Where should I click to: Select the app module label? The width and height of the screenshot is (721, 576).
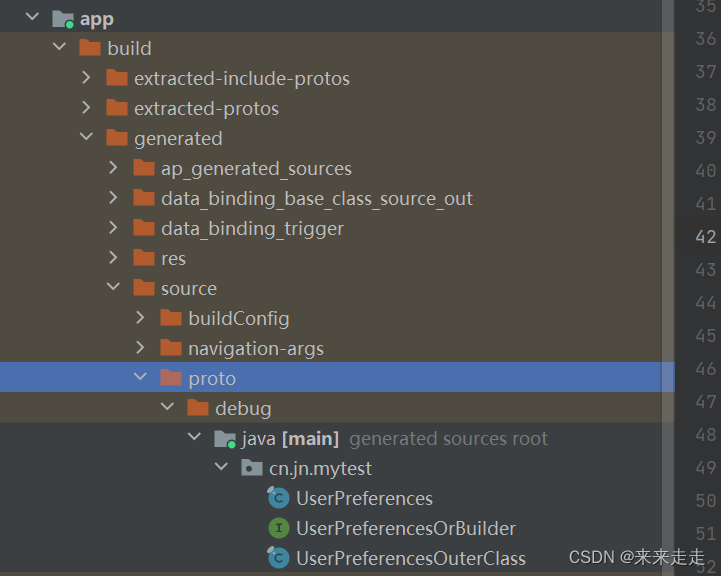[x=97, y=20]
